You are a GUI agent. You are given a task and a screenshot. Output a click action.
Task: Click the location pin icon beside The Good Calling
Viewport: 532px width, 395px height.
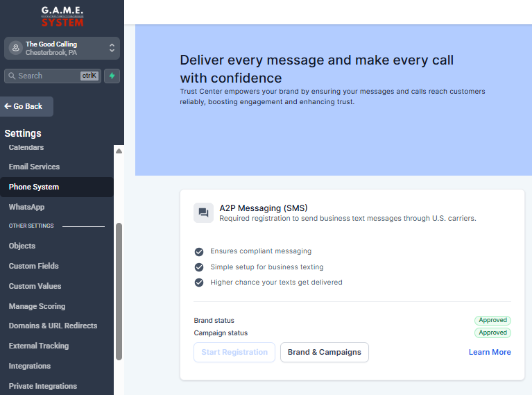pyautogui.click(x=16, y=48)
